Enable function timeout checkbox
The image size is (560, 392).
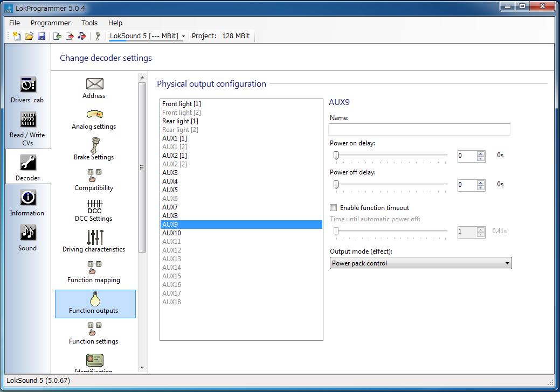[x=333, y=208]
